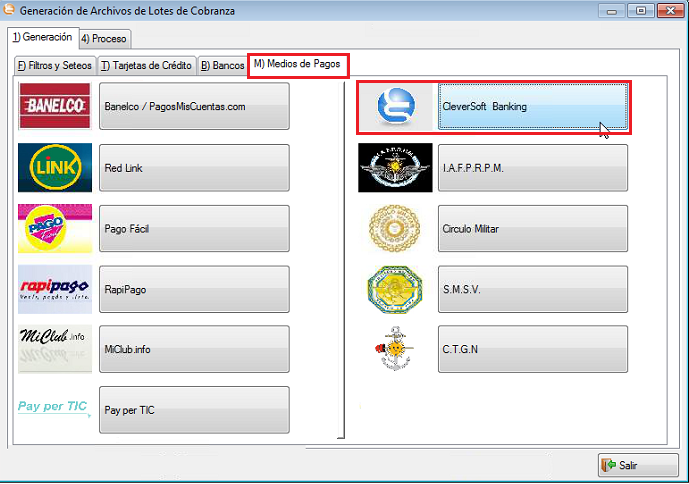Image resolution: width=689 pixels, height=484 pixels.
Task: Click the S.M.S.V. emblem icon
Action: [395, 290]
